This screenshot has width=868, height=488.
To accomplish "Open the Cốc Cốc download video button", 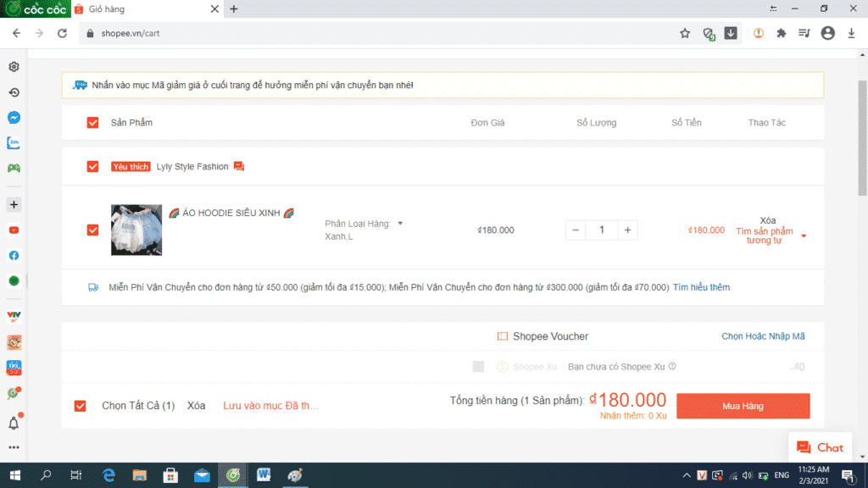I will (731, 33).
